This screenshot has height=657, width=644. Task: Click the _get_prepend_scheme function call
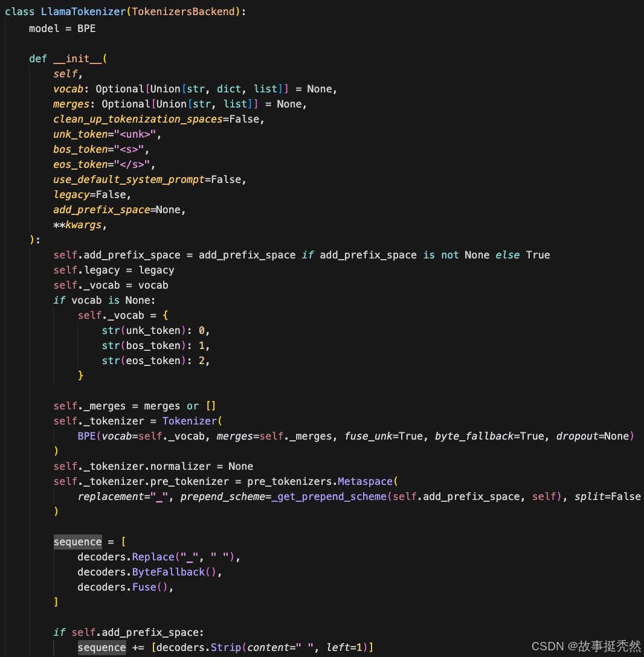coord(329,496)
